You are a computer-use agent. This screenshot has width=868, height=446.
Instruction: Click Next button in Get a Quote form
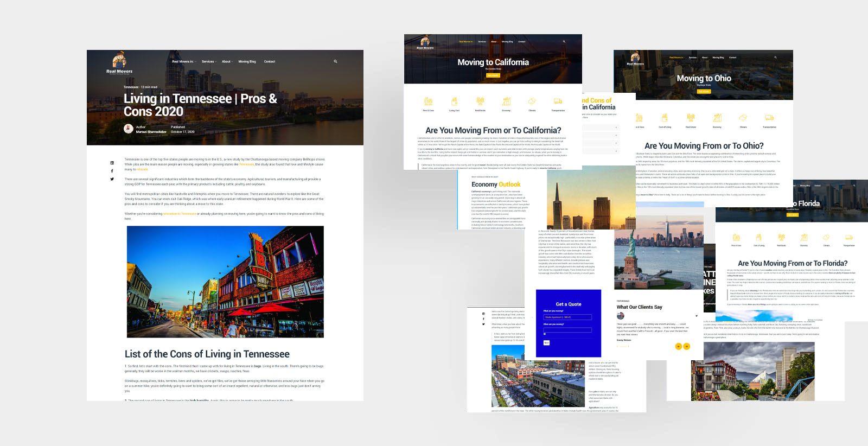(x=546, y=343)
